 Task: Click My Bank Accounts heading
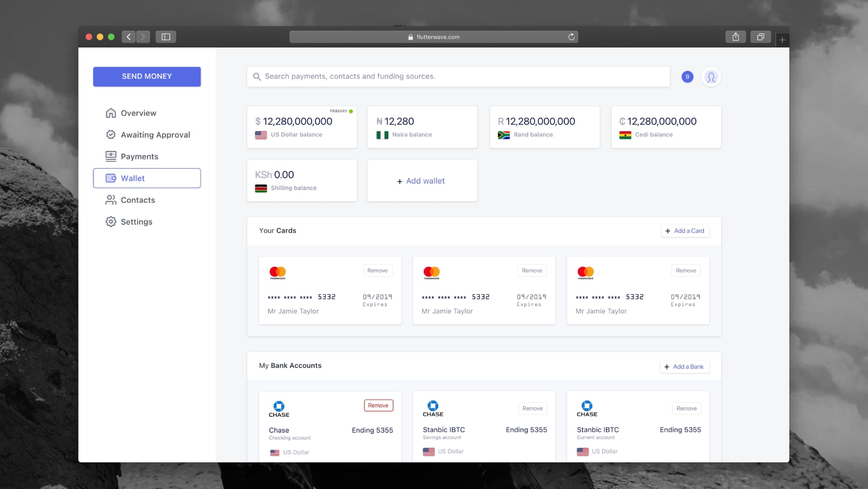290,366
